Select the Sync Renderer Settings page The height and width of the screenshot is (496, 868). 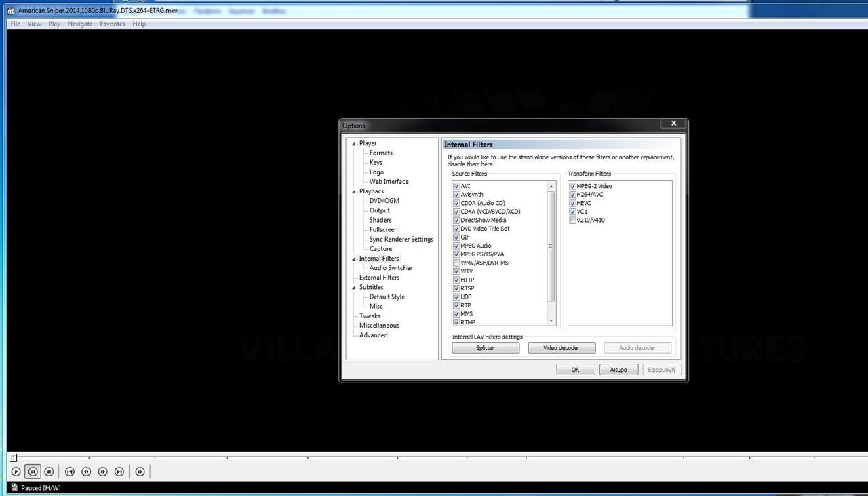click(401, 239)
